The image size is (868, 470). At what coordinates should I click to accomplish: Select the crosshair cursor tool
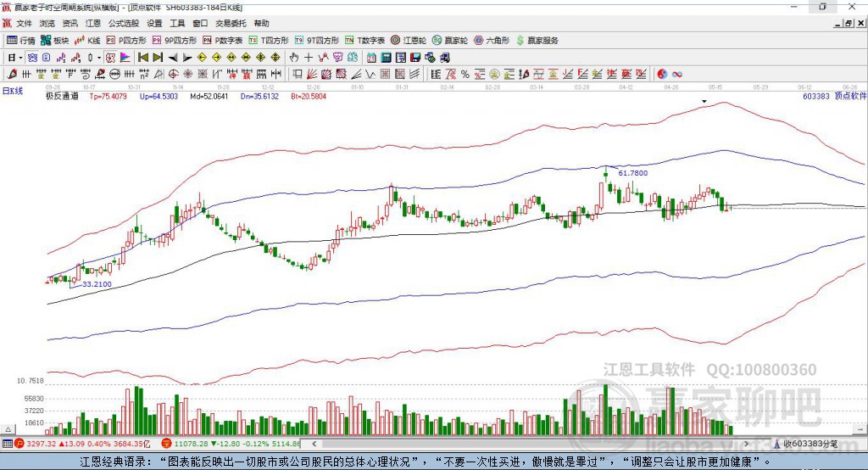(309, 58)
